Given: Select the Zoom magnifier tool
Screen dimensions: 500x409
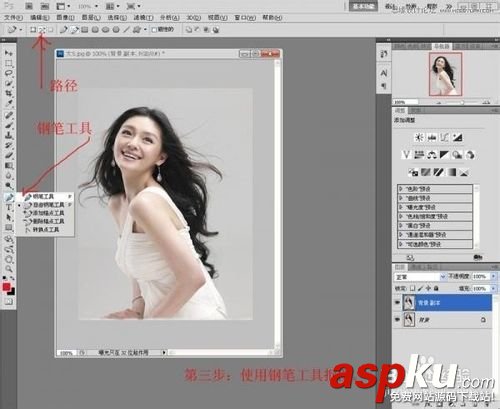Looking at the screenshot, I should click(9, 269).
